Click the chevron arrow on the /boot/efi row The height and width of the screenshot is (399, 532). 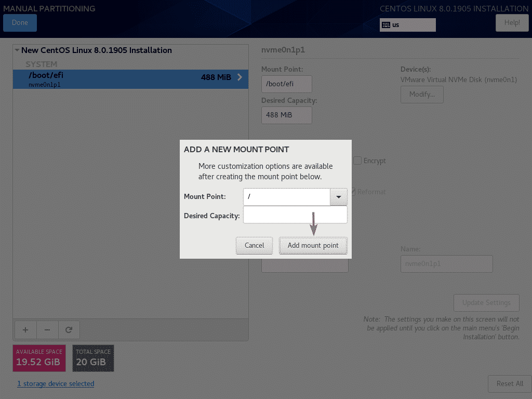pos(240,77)
